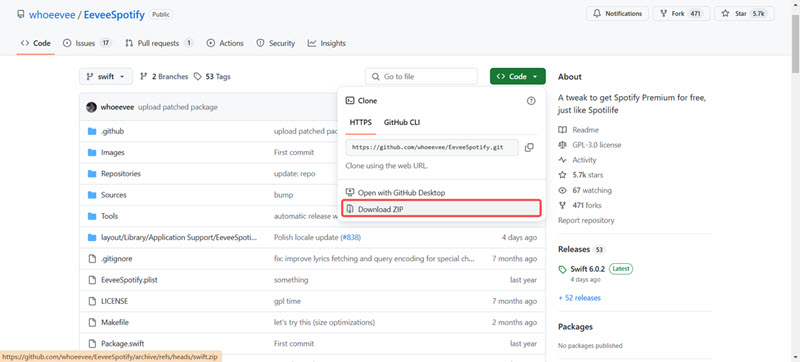Viewport: 800px width, 362px height.
Task: Expand the swift branch dropdown
Action: tap(106, 76)
